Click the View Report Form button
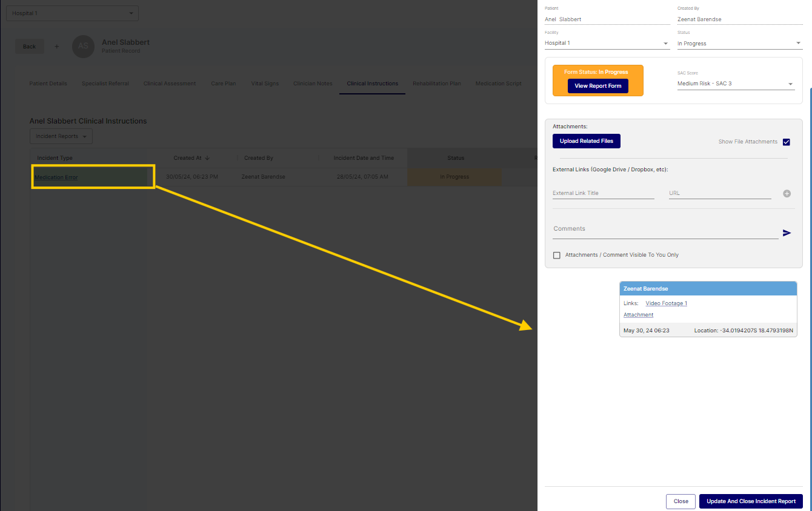Viewport: 812px width, 511px height. (x=597, y=86)
